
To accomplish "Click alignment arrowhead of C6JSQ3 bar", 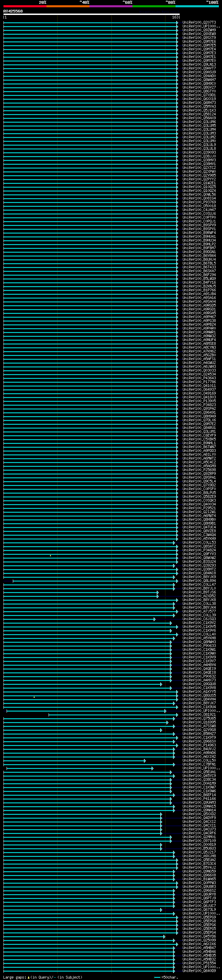I will 154,619.
